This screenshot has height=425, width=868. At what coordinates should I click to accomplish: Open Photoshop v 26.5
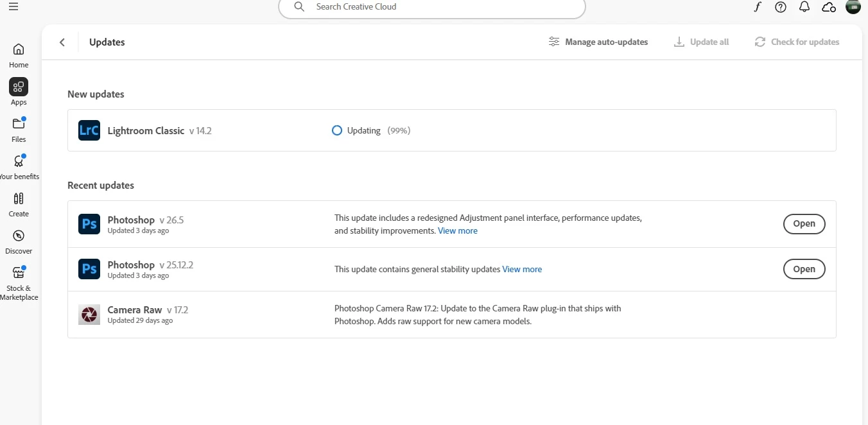point(804,224)
